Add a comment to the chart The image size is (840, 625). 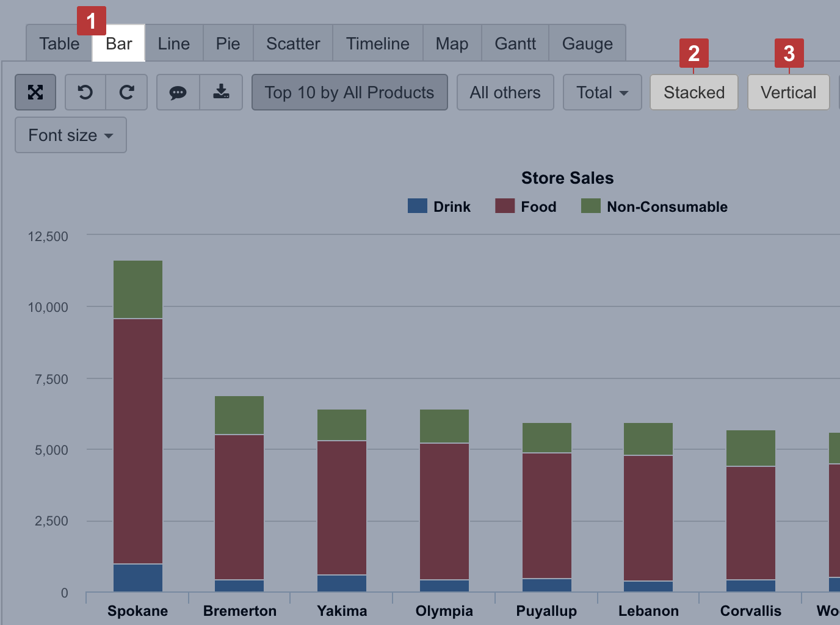pos(178,92)
